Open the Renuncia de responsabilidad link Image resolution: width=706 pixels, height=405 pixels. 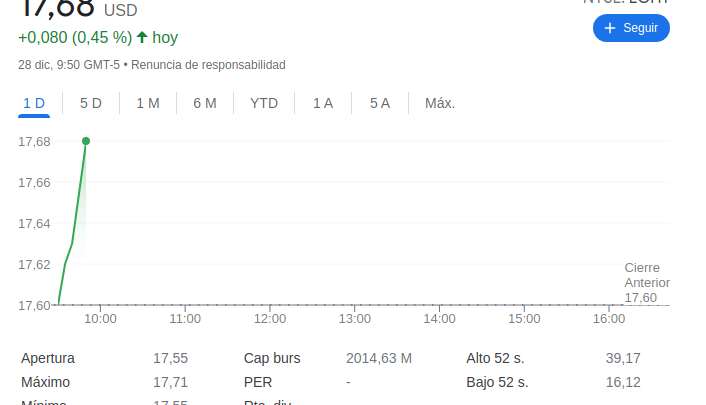point(208,65)
